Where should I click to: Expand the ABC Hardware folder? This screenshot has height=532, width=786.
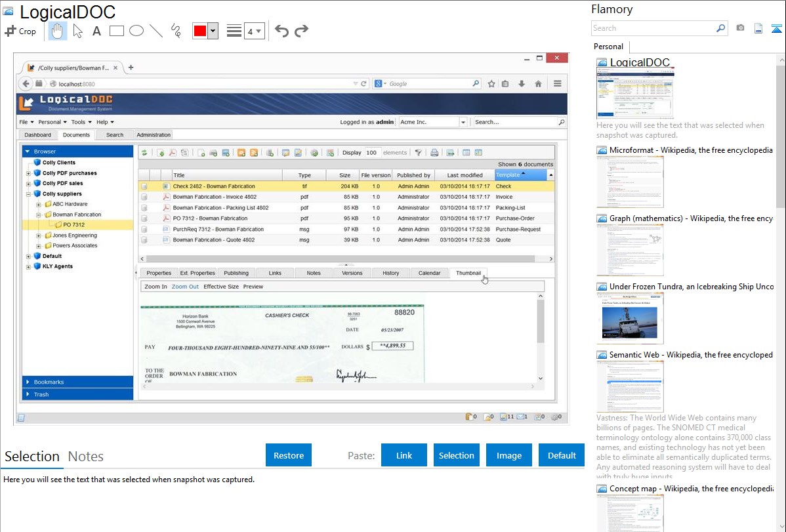pyautogui.click(x=39, y=205)
